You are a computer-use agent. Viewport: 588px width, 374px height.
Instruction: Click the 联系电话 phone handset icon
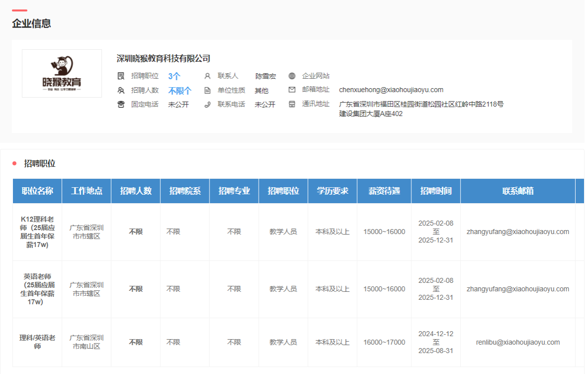pos(207,105)
